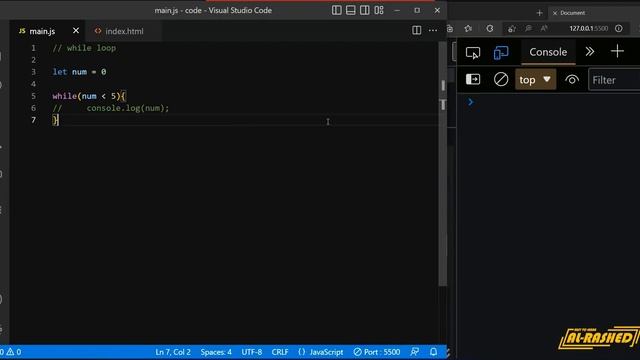The height and width of the screenshot is (360, 640).
Task: Toggle secondary side bar layout icon
Action: (364, 10)
